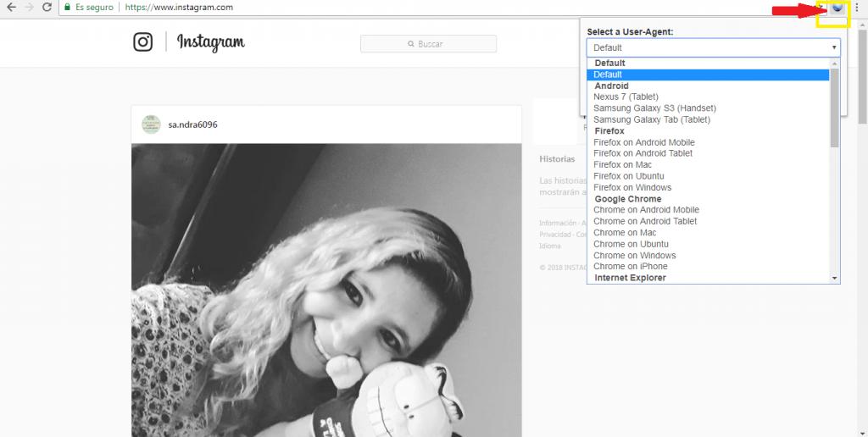Click the Historias heading
This screenshot has width=868, height=437.
pos(557,158)
